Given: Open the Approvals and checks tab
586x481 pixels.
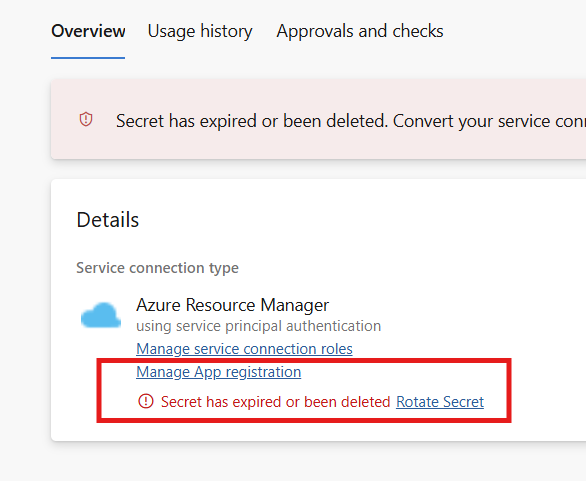Looking at the screenshot, I should [360, 31].
